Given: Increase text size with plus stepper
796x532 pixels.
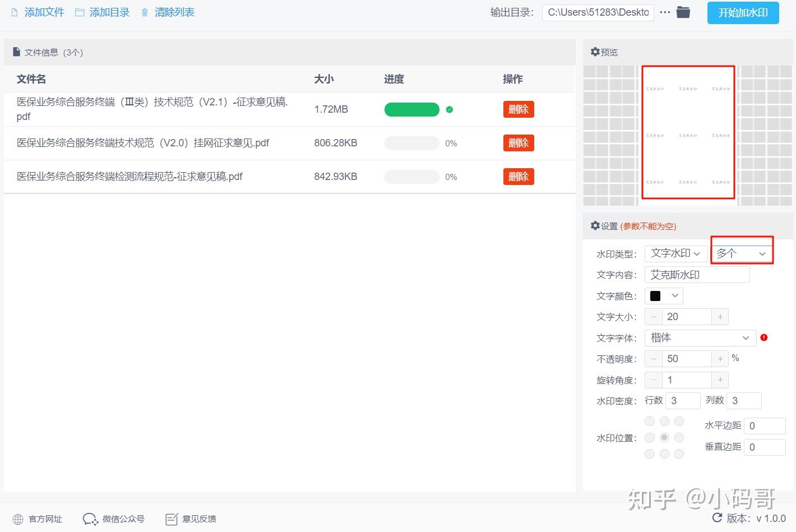Looking at the screenshot, I should pos(720,317).
